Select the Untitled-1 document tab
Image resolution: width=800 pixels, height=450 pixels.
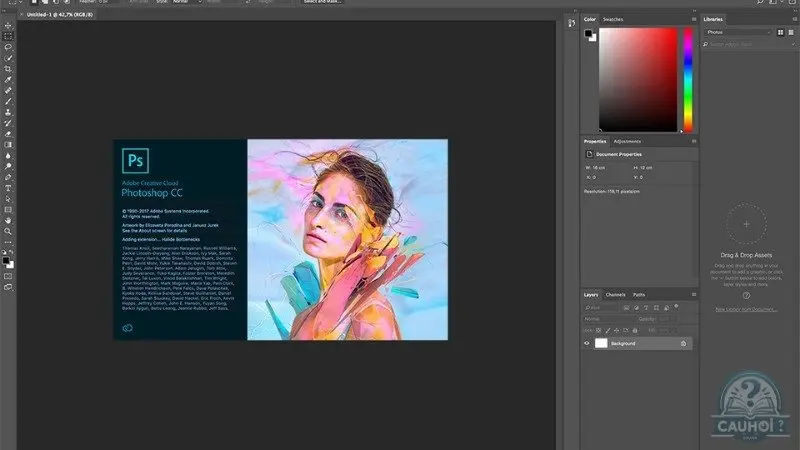click(60, 15)
